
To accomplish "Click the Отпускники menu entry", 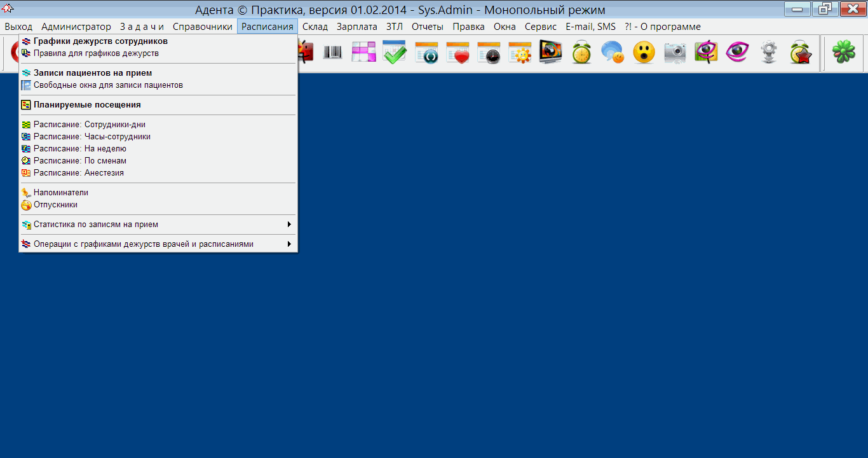I will [x=55, y=205].
